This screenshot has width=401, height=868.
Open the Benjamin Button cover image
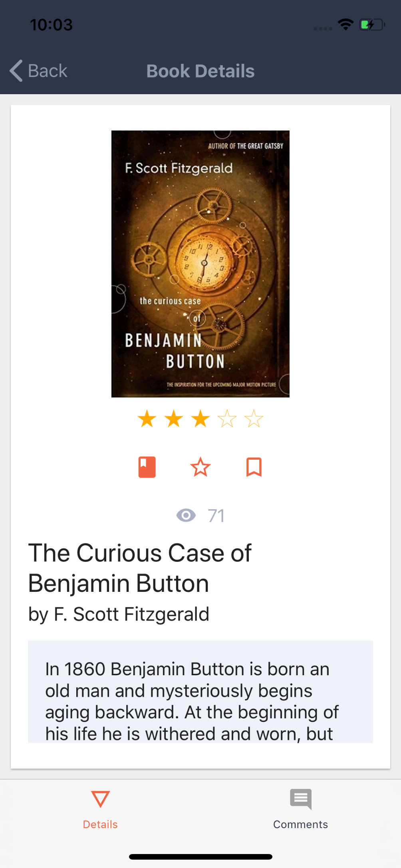[200, 264]
